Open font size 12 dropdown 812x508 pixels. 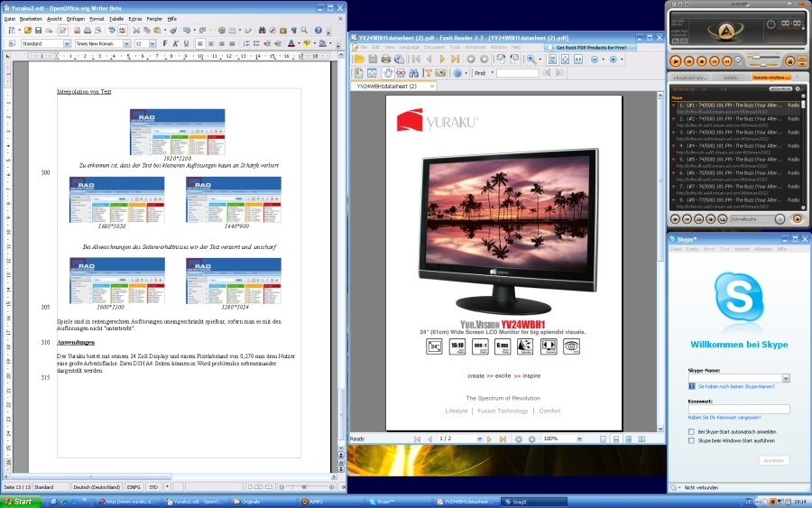[x=152, y=43]
